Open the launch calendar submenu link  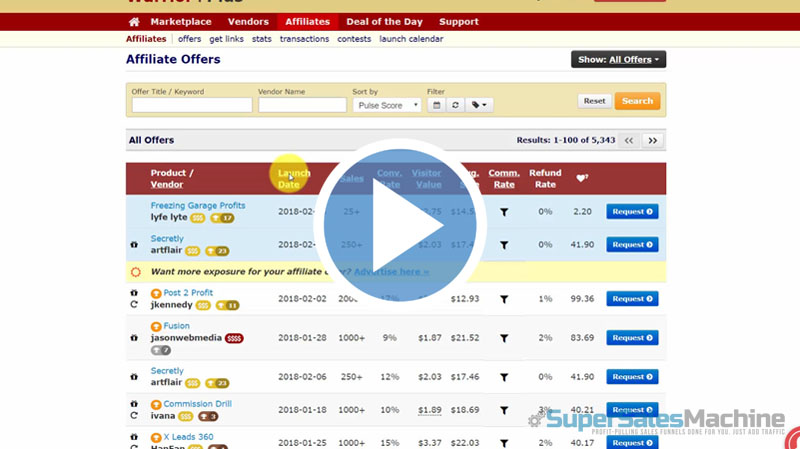click(x=411, y=39)
